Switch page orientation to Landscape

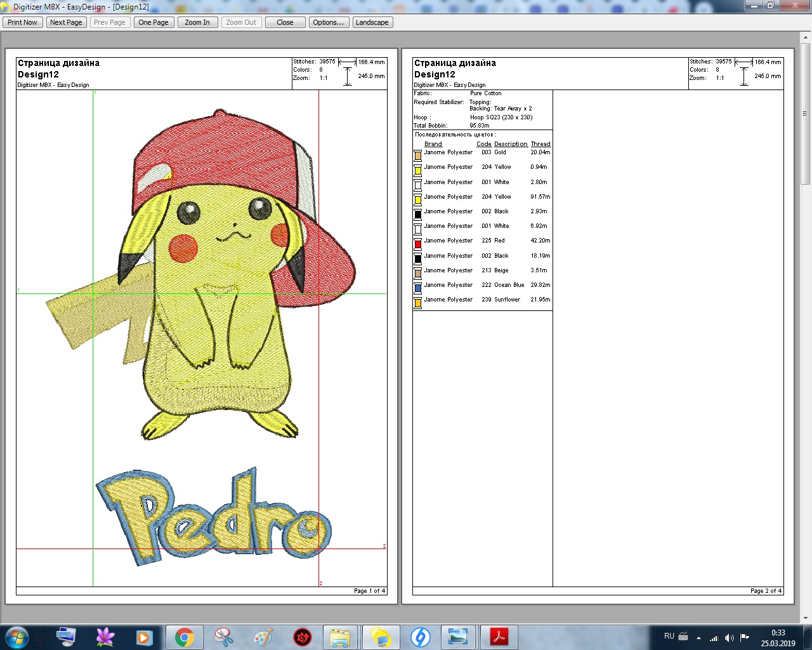pyautogui.click(x=372, y=22)
